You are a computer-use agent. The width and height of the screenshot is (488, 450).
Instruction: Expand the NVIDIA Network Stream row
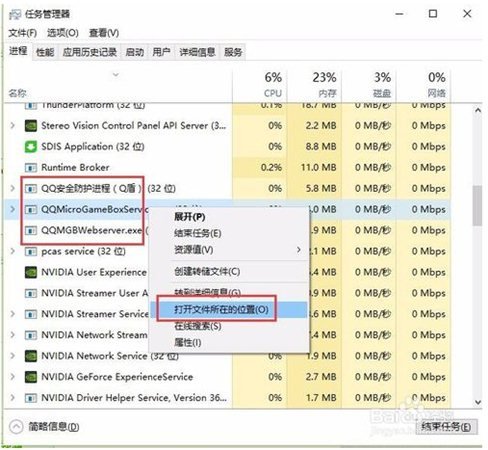coord(13,335)
